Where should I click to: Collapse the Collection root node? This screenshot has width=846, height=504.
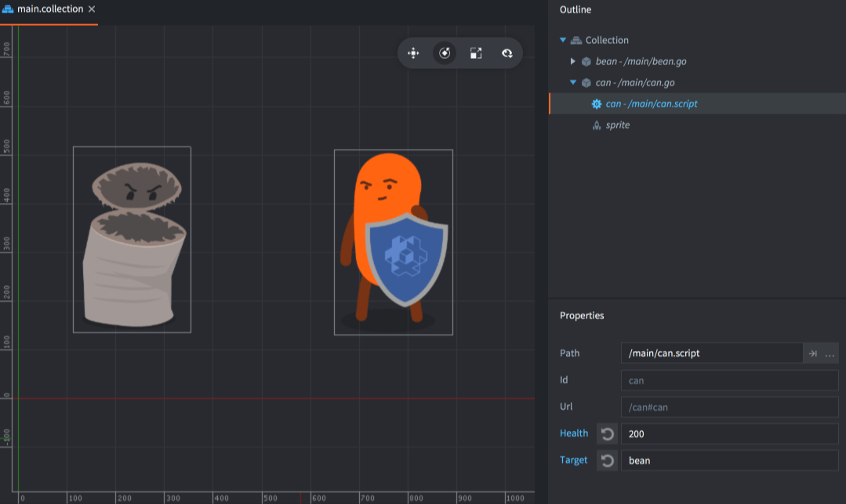click(x=562, y=40)
